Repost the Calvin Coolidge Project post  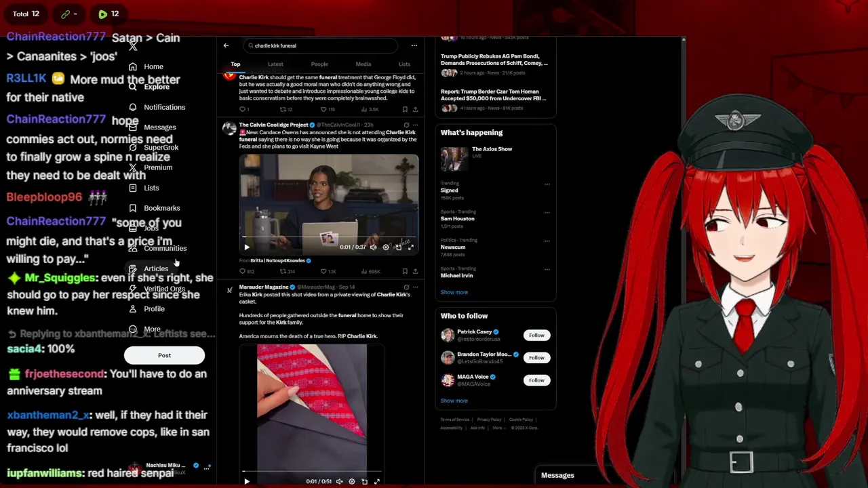pyautogui.click(x=287, y=271)
